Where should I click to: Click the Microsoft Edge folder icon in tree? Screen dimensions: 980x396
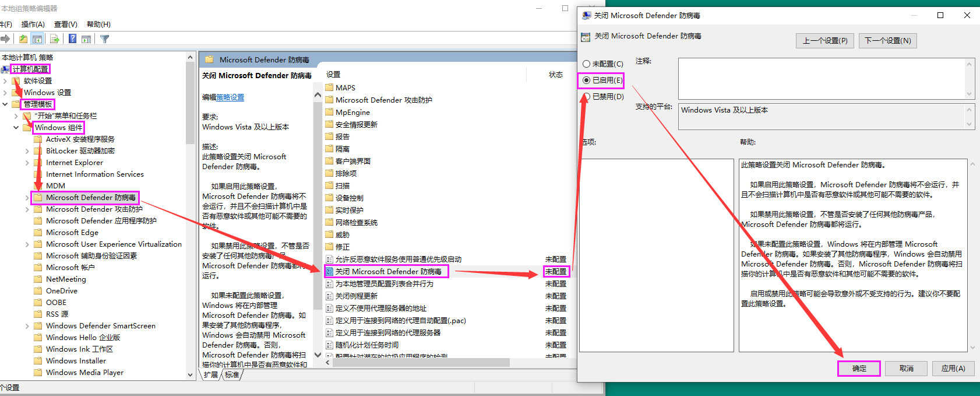tap(38, 232)
